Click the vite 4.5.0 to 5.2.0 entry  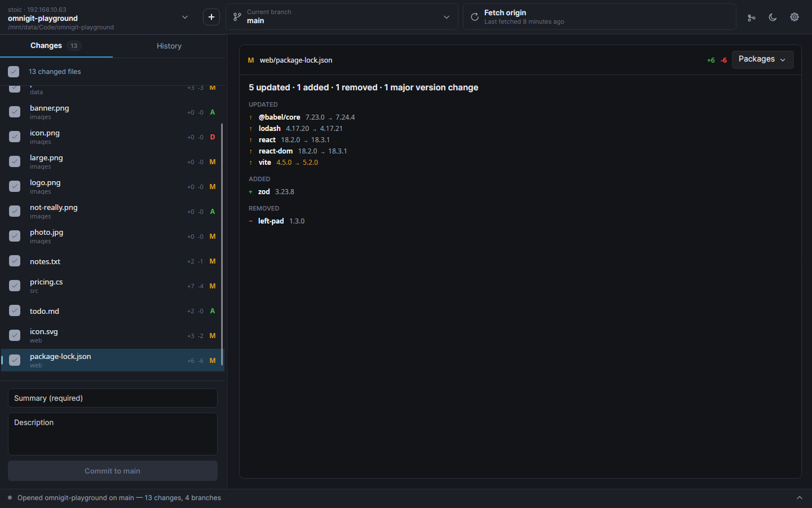[x=284, y=163]
